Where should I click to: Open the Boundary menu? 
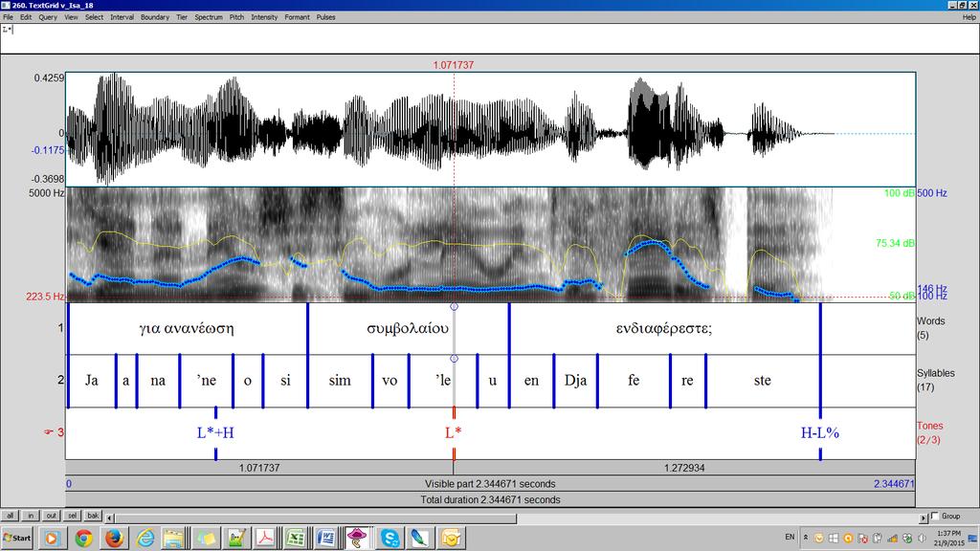(x=155, y=17)
